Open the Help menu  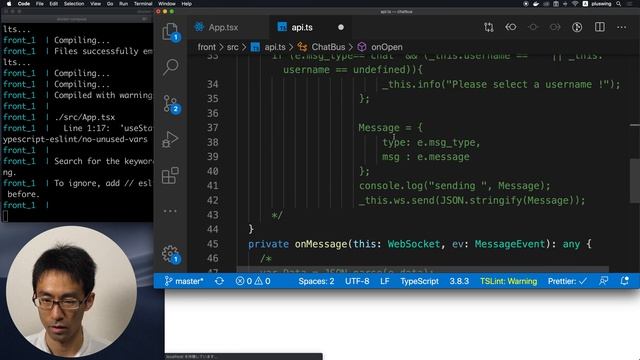tap(187, 4)
